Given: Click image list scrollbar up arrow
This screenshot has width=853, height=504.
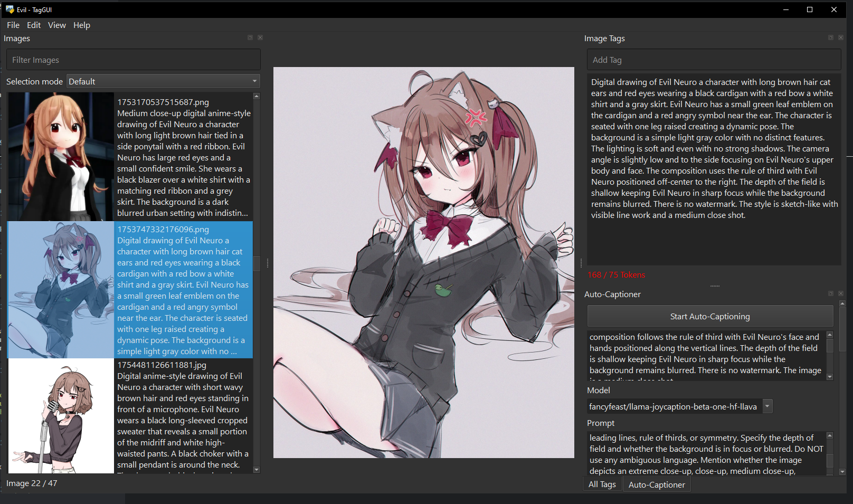Looking at the screenshot, I should (x=257, y=96).
